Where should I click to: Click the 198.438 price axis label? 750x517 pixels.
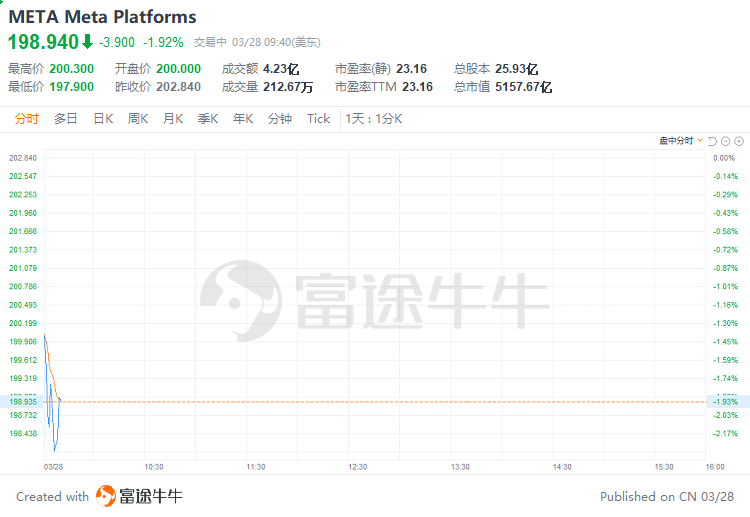(x=23, y=433)
